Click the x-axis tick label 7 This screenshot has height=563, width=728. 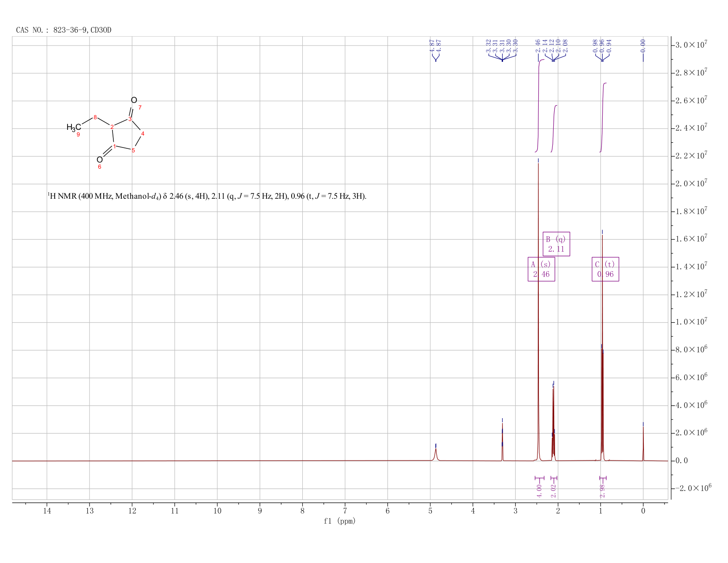345,511
